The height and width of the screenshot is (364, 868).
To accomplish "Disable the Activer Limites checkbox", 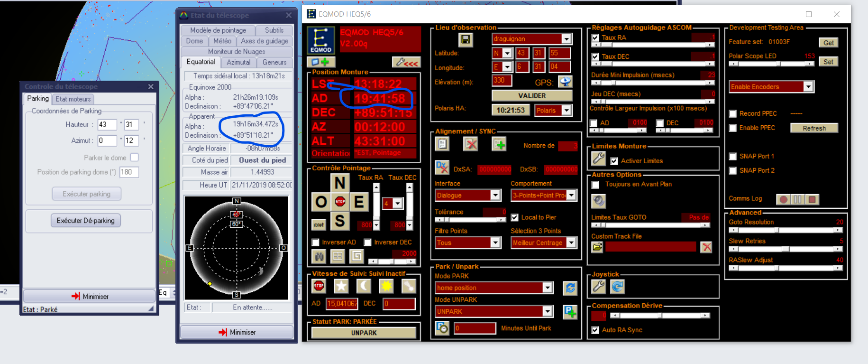I will click(x=614, y=161).
